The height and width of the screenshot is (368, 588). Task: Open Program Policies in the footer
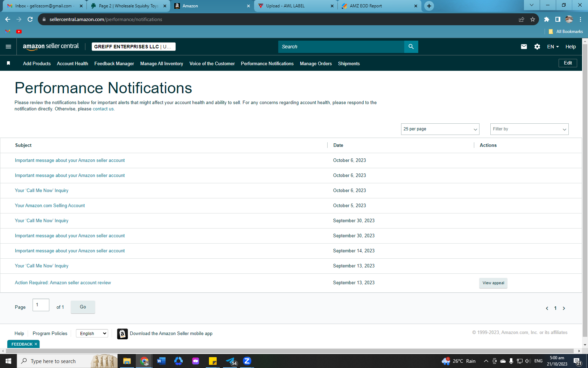[x=50, y=334]
